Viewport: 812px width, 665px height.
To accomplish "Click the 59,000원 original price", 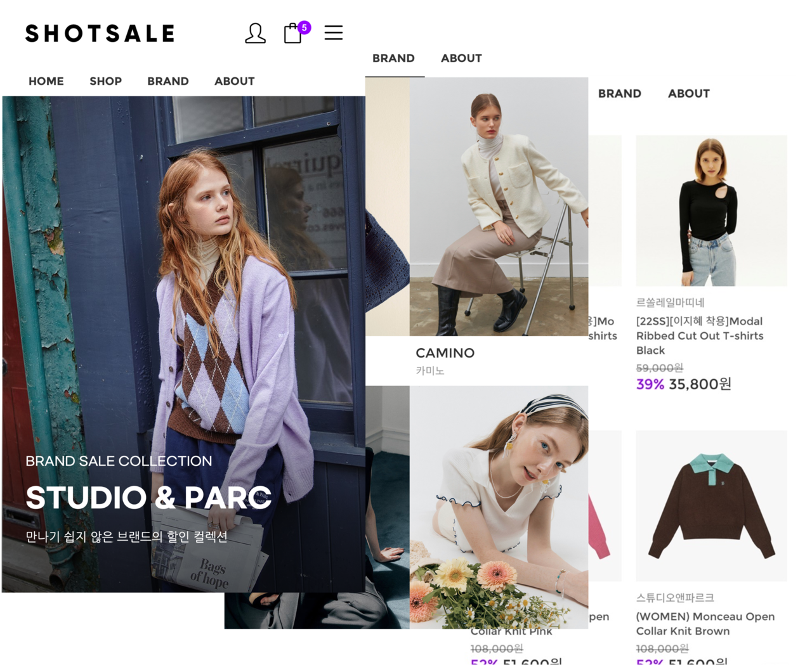I will click(660, 368).
